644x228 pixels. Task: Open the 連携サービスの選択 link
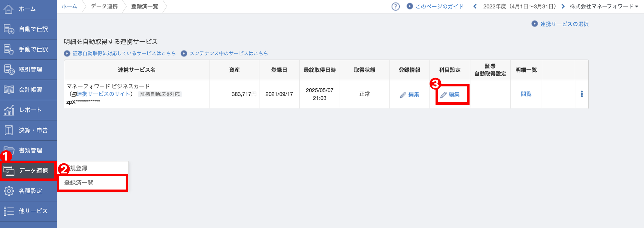click(564, 24)
